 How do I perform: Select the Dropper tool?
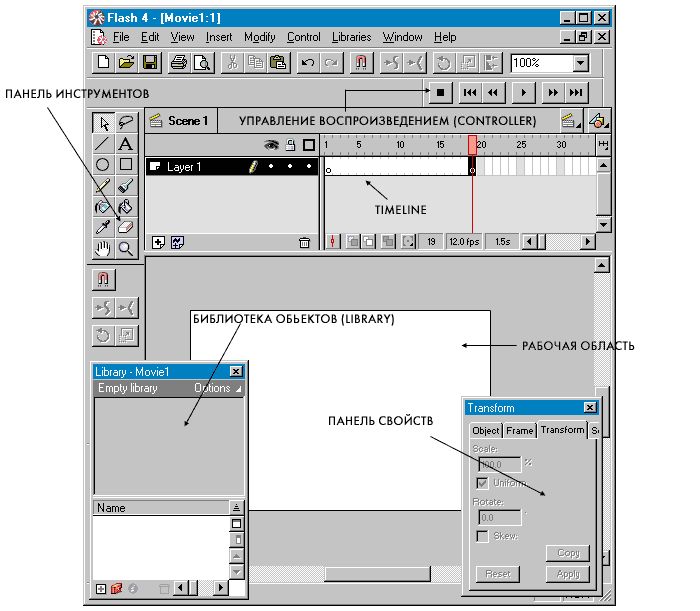[x=104, y=228]
